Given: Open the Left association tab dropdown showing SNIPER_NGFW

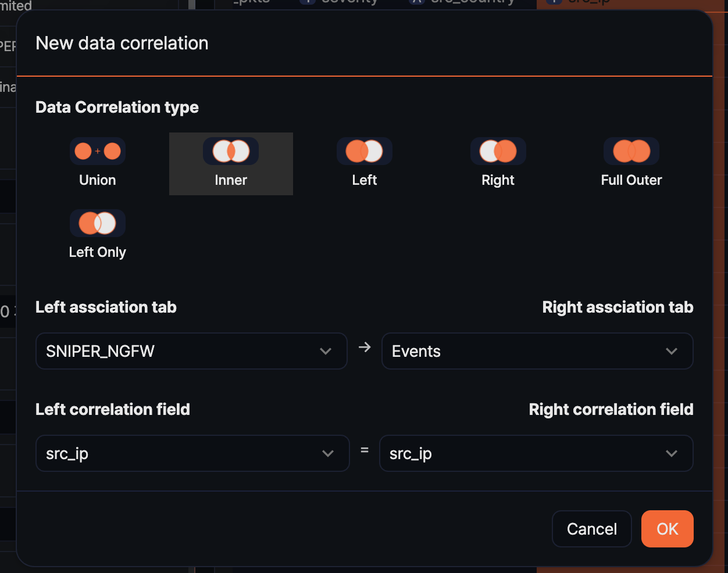Looking at the screenshot, I should coord(192,351).
